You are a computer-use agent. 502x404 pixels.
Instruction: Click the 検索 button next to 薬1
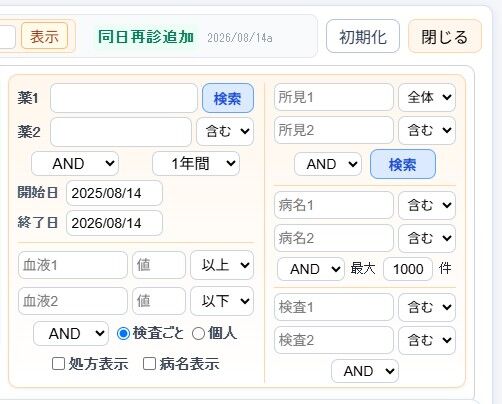[228, 98]
